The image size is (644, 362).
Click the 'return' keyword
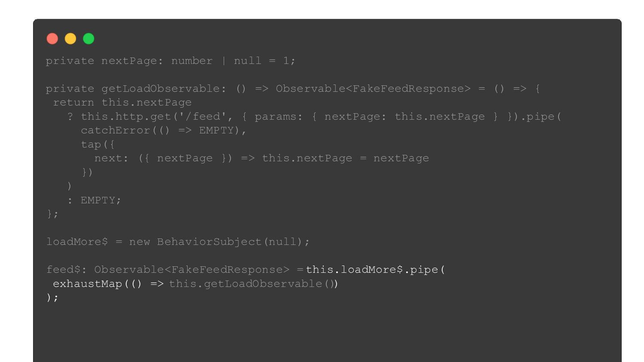coord(73,103)
